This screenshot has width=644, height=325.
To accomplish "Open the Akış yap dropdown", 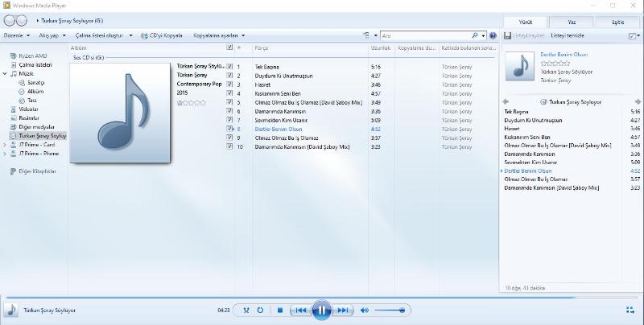I will point(52,35).
